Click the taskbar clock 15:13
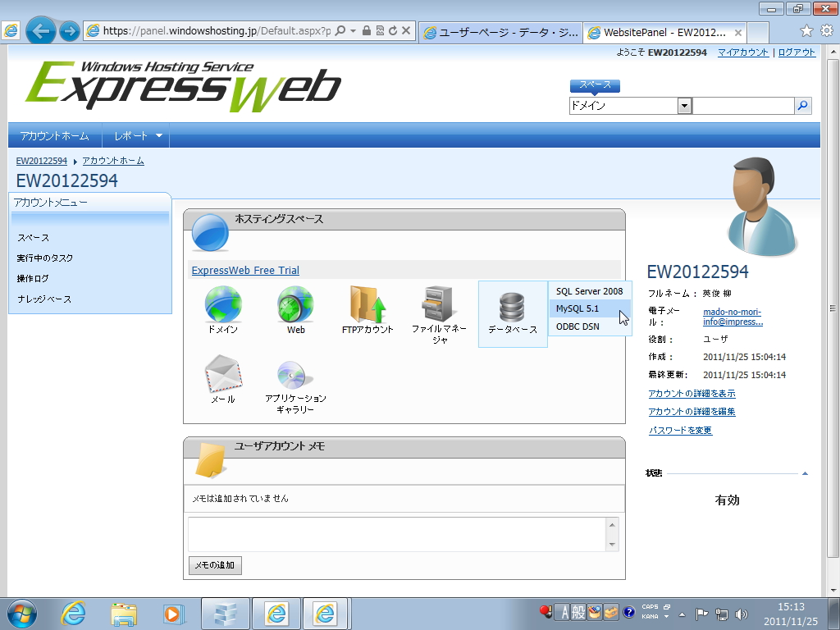The image size is (840, 630). coord(792,607)
